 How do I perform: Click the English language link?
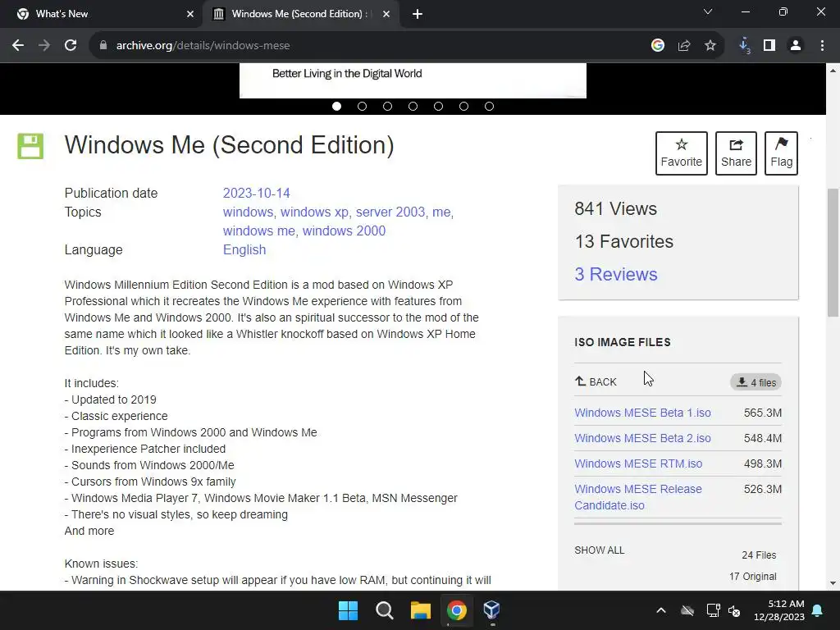pyautogui.click(x=244, y=249)
